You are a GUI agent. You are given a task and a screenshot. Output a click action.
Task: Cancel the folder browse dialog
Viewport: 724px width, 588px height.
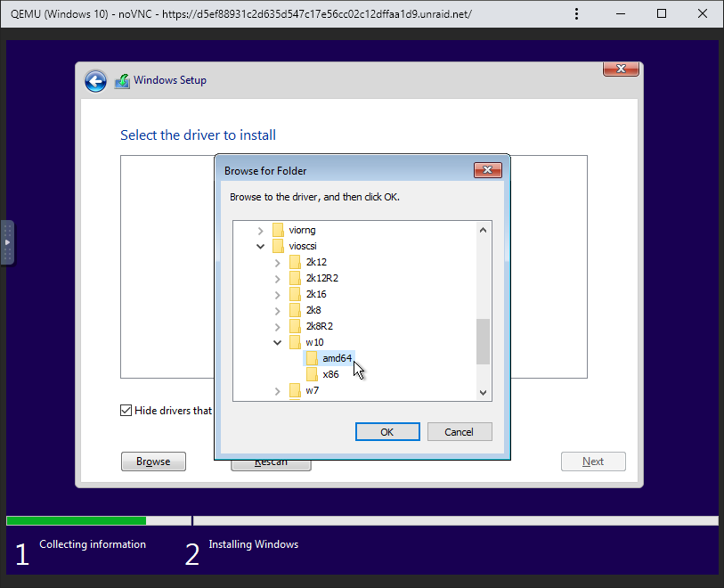tap(460, 432)
